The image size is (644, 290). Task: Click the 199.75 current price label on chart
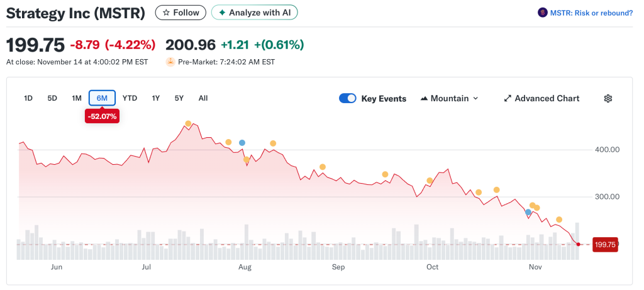(x=605, y=245)
